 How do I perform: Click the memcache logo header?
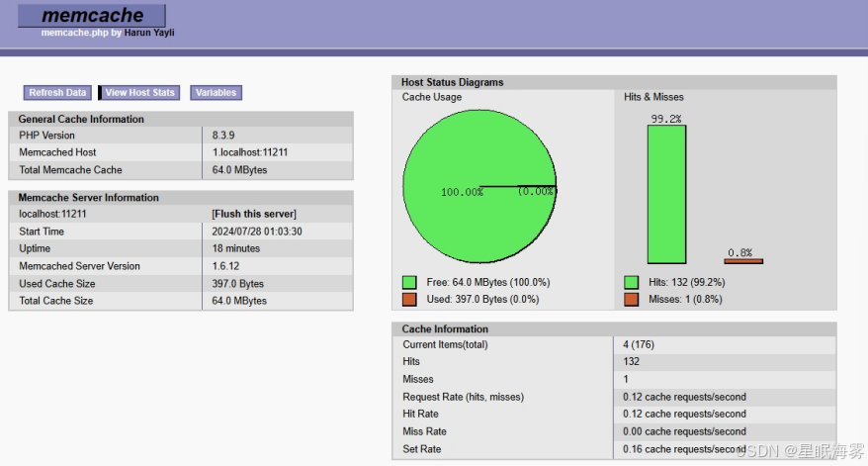[92, 16]
